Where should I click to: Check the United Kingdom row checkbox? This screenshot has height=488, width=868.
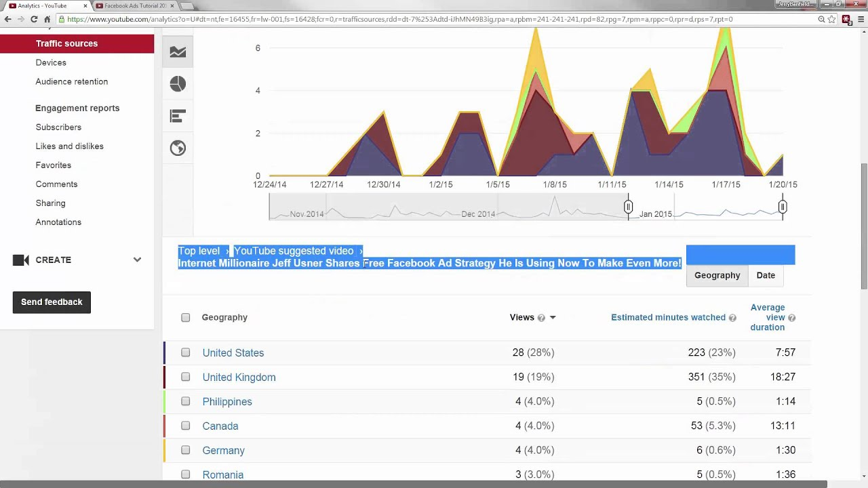186,377
